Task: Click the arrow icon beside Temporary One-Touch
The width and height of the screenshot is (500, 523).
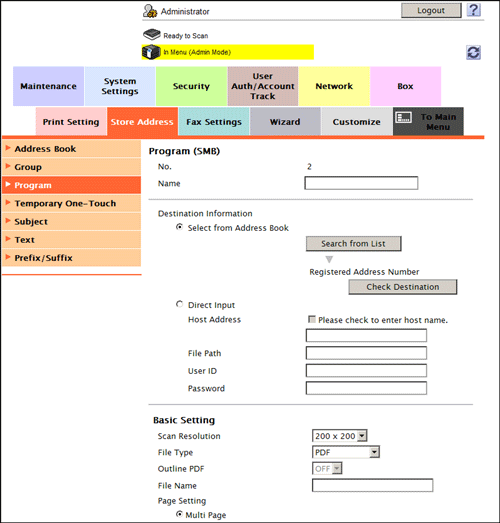Action: (8, 202)
